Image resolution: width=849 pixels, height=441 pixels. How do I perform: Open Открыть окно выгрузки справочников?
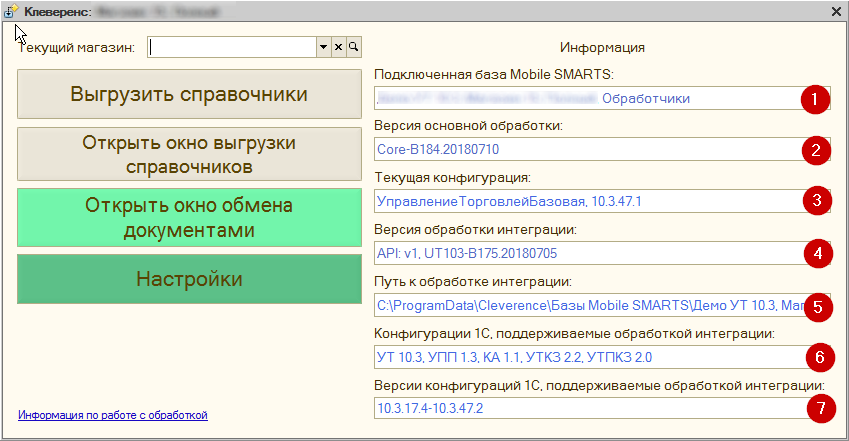[189, 154]
